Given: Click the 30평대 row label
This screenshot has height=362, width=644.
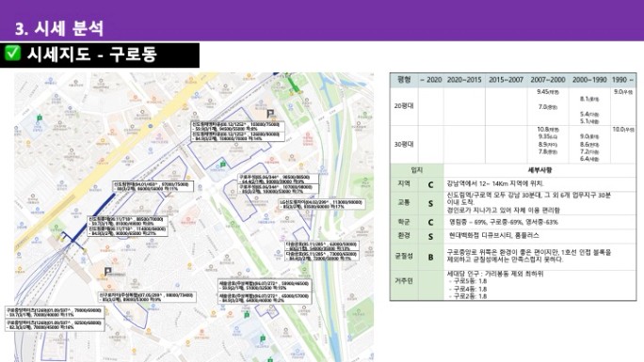Looking at the screenshot, I should tap(404, 144).
